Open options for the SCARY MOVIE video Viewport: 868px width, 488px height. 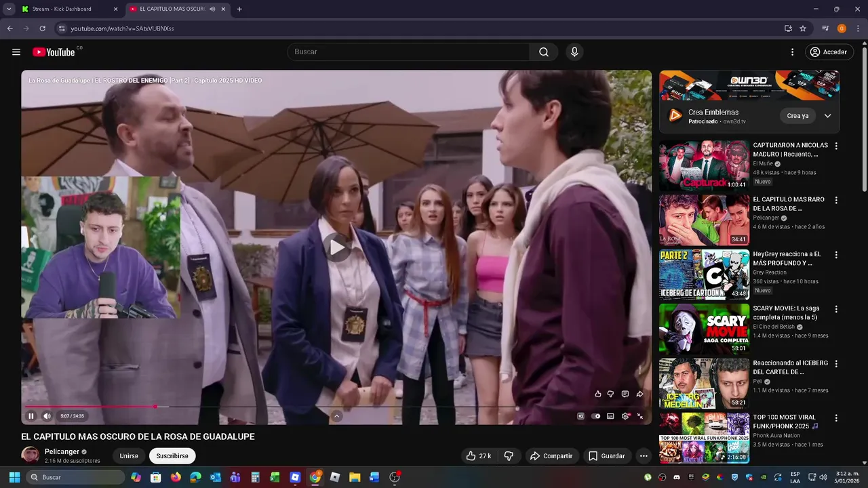pos(836,309)
